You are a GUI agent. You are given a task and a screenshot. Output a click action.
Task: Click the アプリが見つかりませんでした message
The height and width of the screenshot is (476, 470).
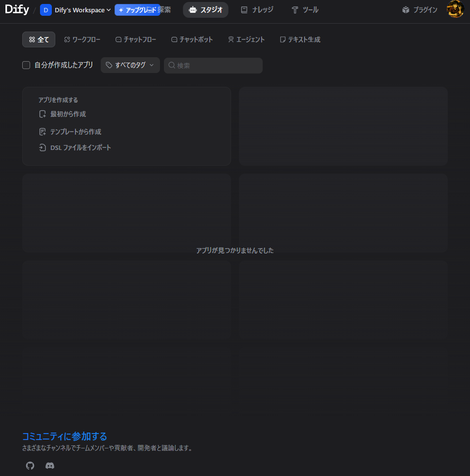point(235,251)
